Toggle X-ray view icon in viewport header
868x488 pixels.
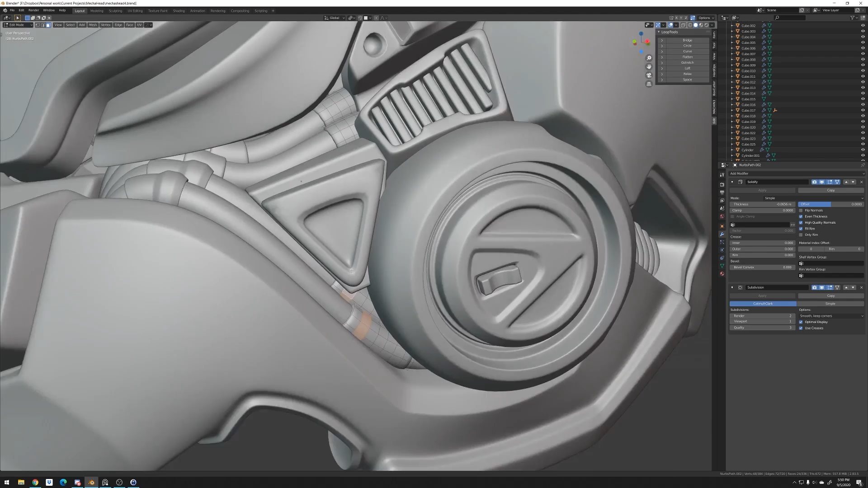[x=683, y=25]
